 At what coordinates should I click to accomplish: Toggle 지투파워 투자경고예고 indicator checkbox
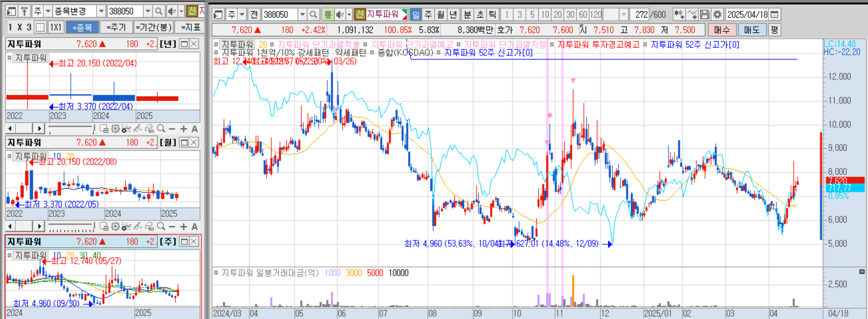552,44
